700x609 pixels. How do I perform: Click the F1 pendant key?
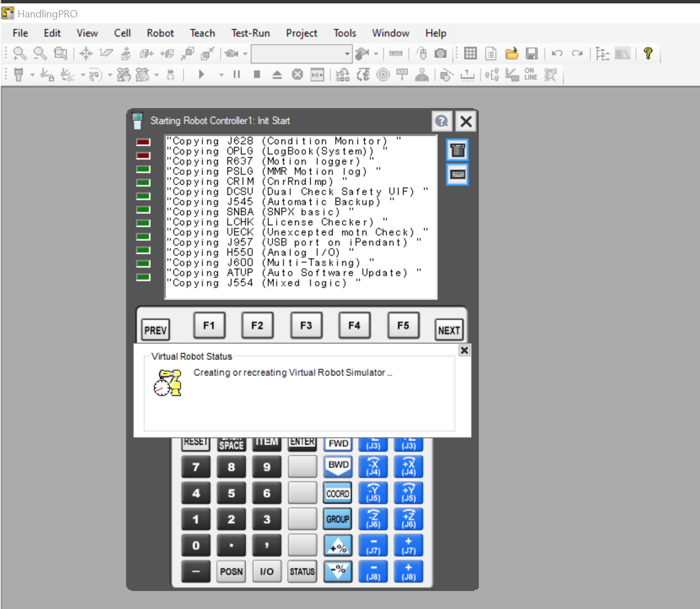point(209,325)
